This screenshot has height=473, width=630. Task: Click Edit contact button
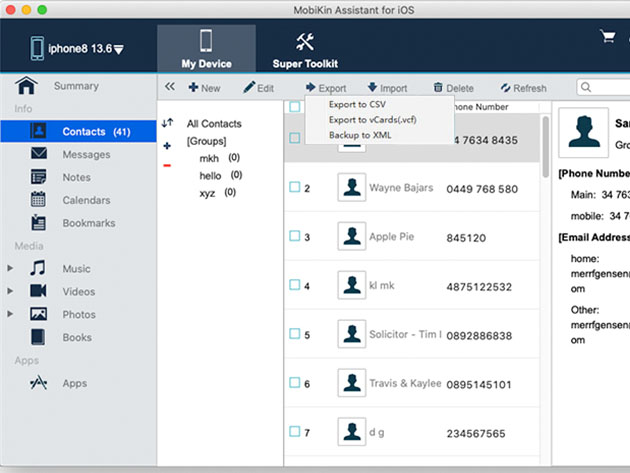click(259, 88)
